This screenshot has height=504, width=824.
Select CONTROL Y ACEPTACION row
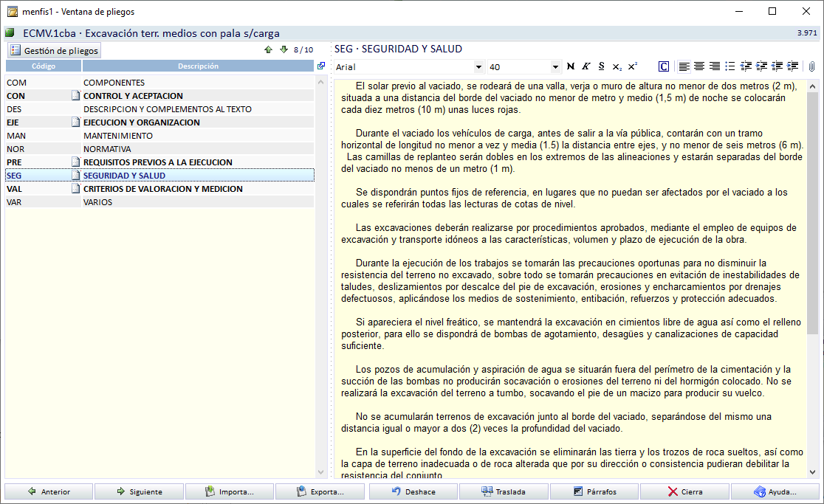(159, 95)
